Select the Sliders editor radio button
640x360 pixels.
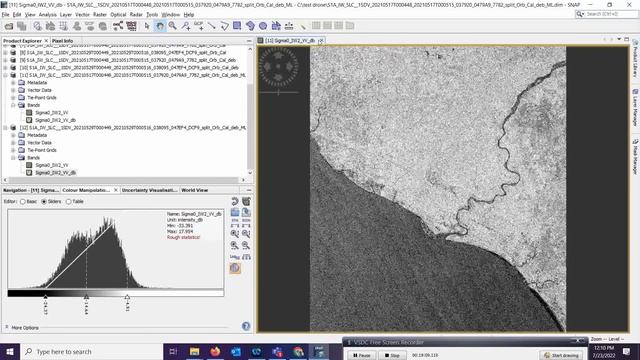coord(44,202)
